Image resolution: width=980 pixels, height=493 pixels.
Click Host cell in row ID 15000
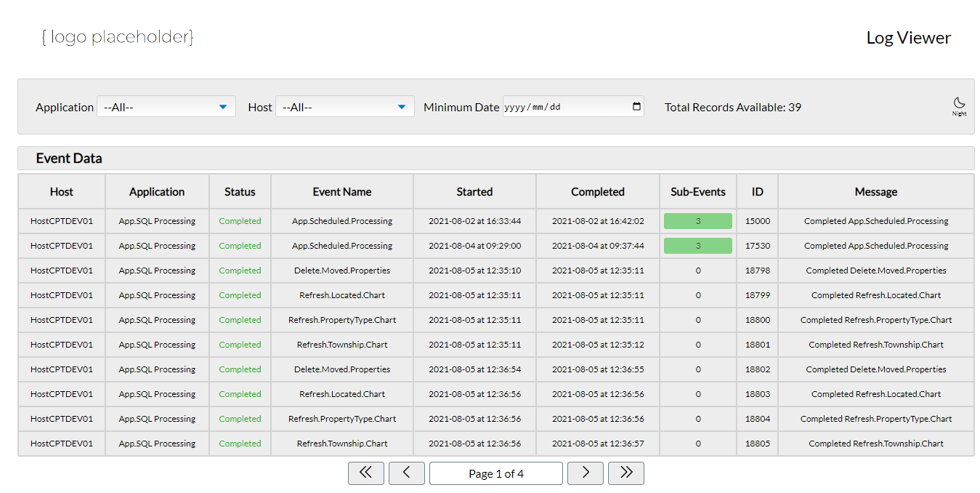click(62, 221)
